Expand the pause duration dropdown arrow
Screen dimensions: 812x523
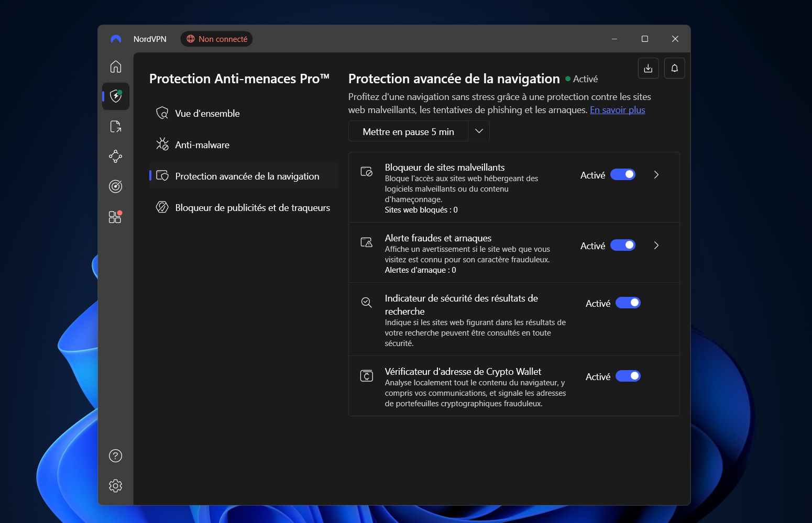pos(478,131)
